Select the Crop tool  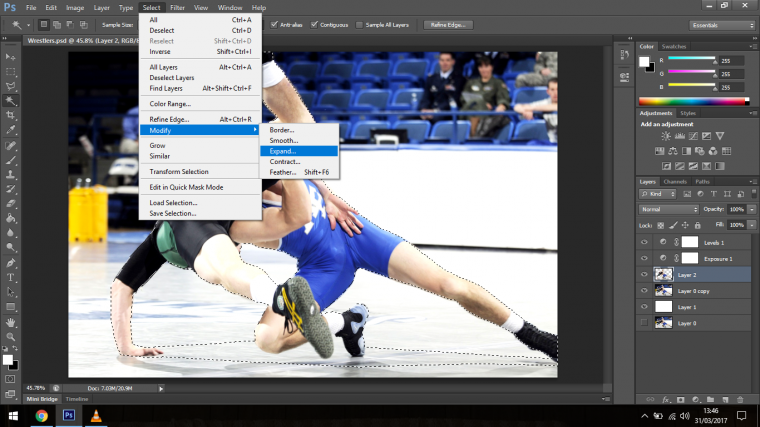[x=11, y=115]
